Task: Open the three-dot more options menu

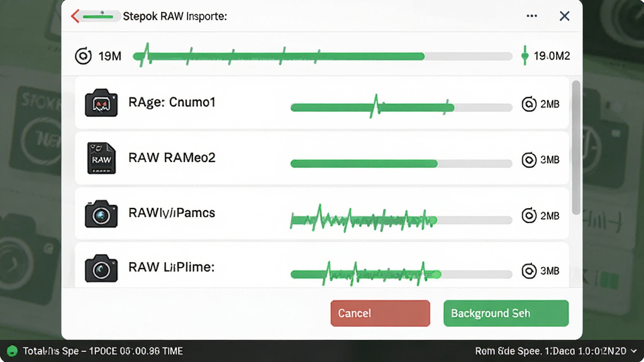Action: (532, 16)
